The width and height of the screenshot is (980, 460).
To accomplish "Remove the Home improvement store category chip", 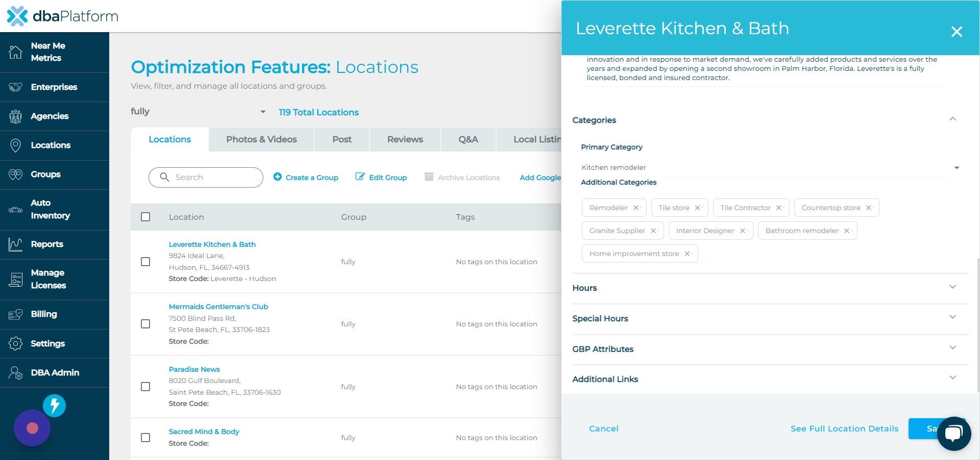I will tap(687, 253).
